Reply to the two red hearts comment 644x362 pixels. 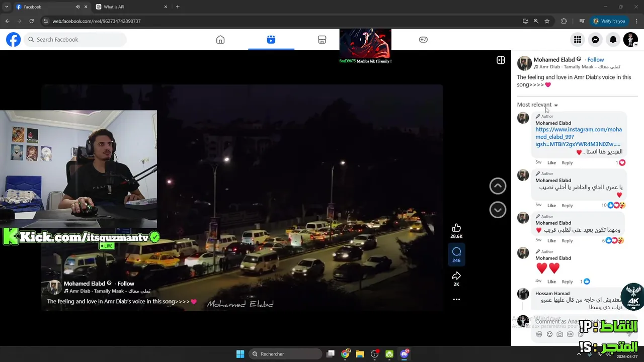tap(567, 282)
